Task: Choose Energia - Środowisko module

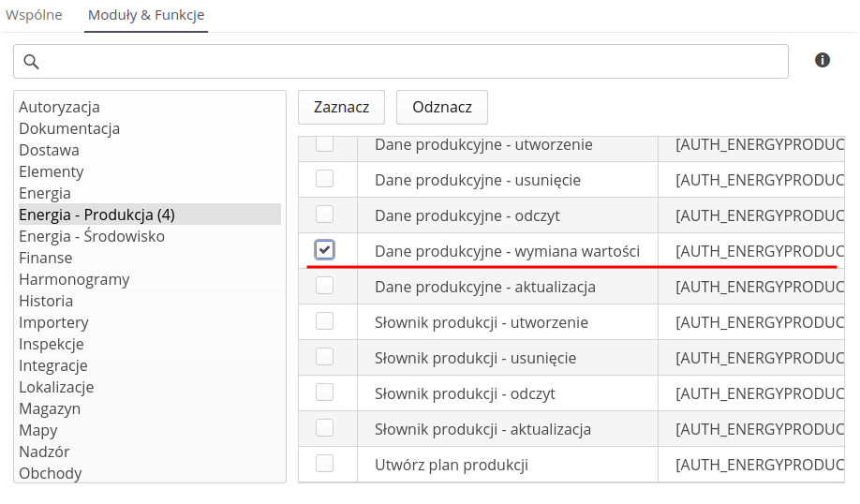Action: (x=92, y=236)
